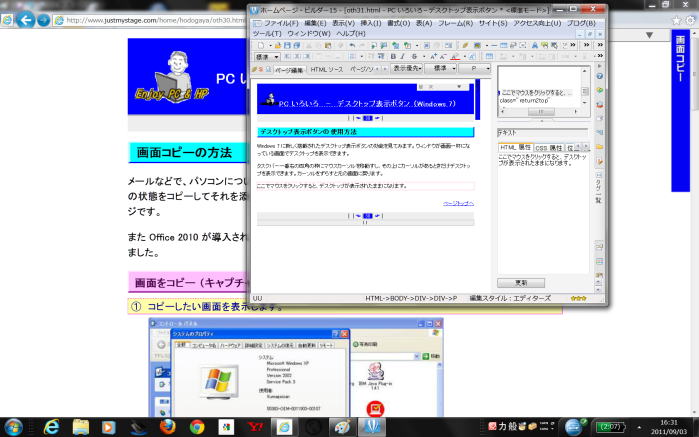Toggle Italic formatting
Screen dimensions: 699x437
(402, 57)
